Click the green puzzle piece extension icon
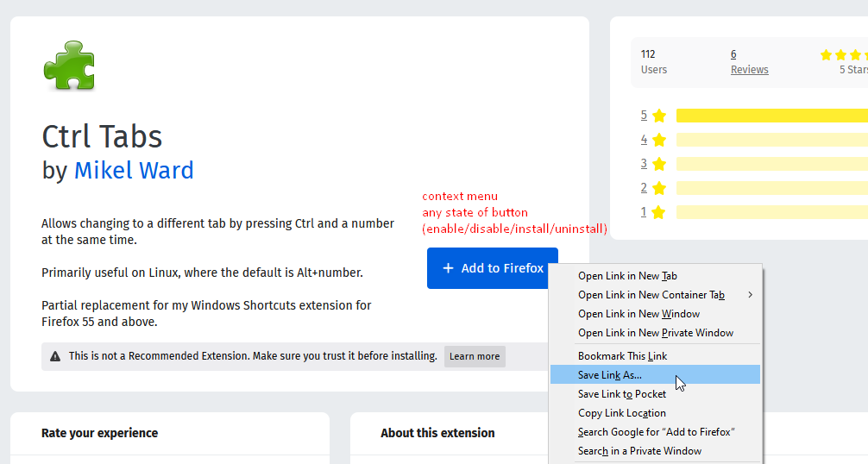The image size is (868, 464). tap(69, 65)
